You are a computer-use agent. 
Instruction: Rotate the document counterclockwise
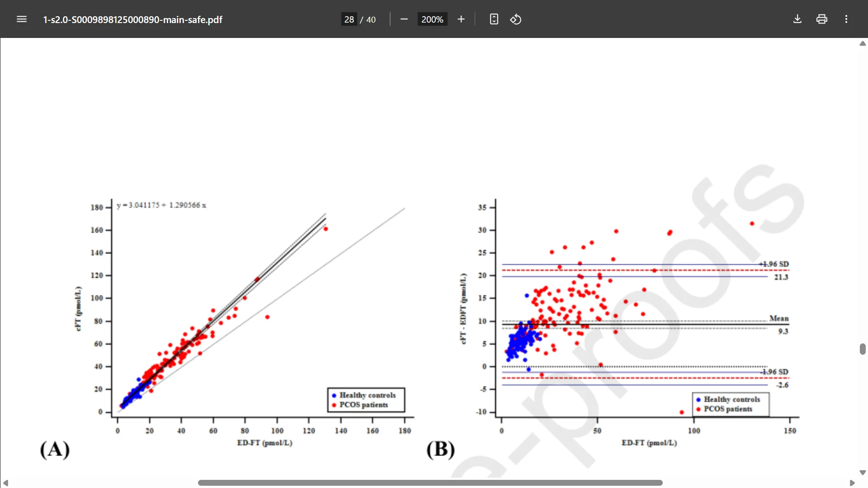point(516,19)
